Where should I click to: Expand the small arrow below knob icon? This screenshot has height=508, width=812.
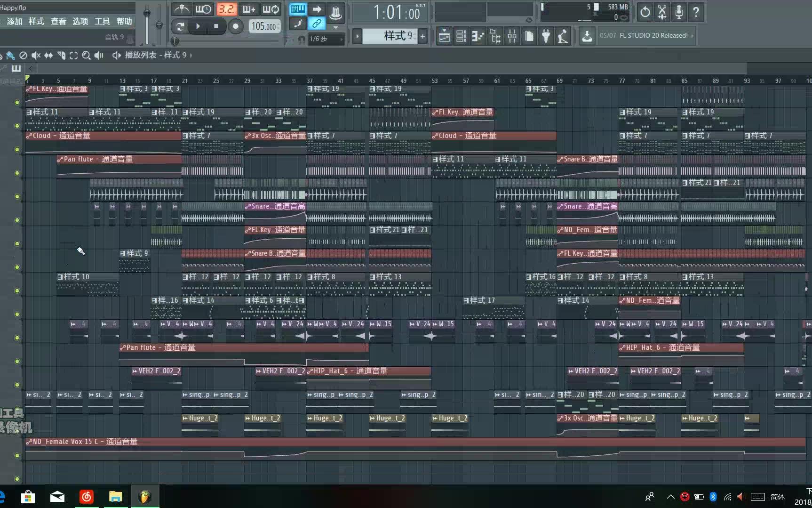335,27
